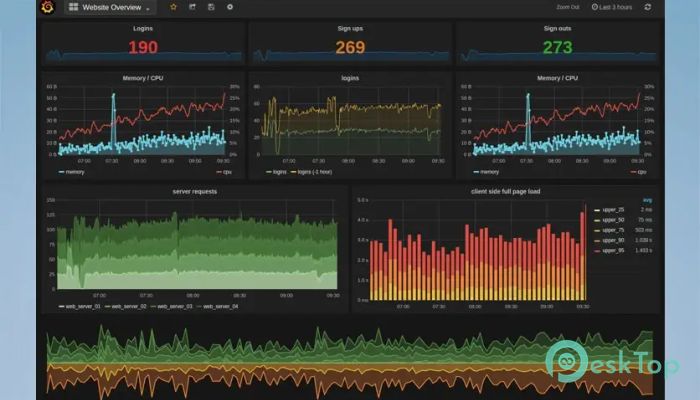Click the 273 sign outs value
Image resolution: width=700 pixels, height=400 pixels.
[557, 47]
